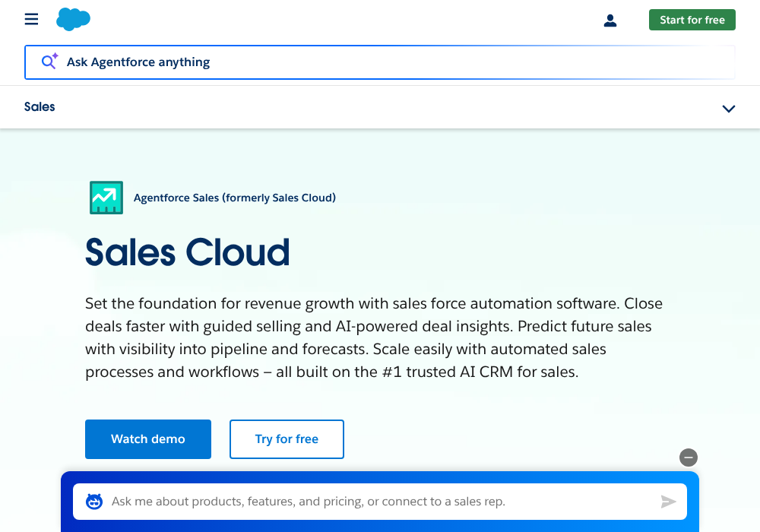Click the Watch demo button
The height and width of the screenshot is (532, 760).
[147, 439]
